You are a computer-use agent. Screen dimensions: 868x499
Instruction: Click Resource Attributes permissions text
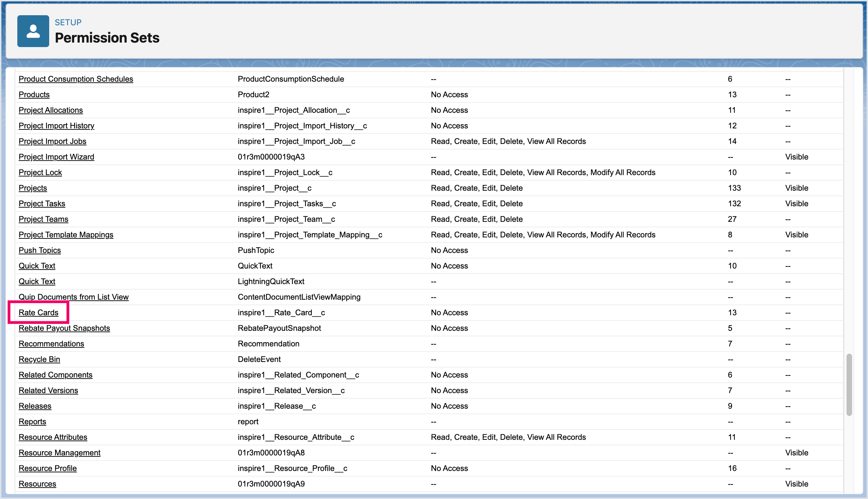pyautogui.click(x=508, y=437)
